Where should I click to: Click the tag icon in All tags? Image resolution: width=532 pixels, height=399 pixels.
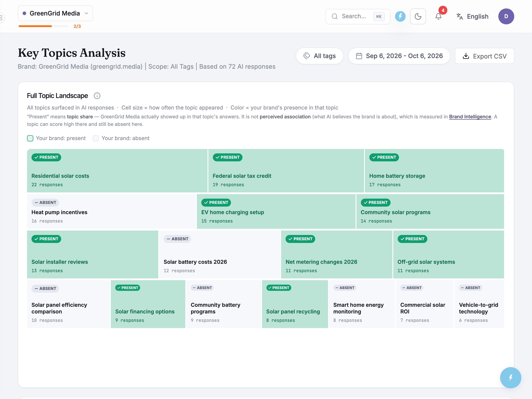coord(307,56)
